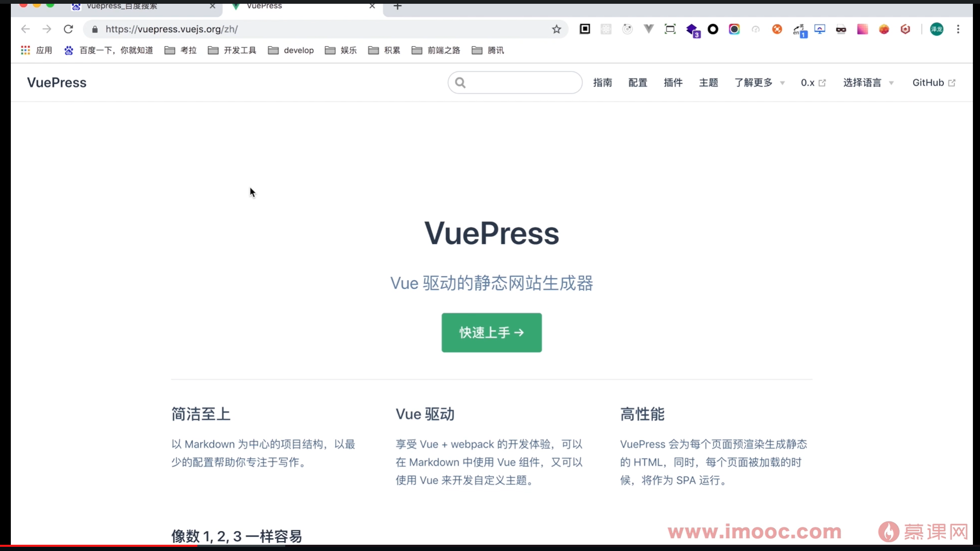Open Chrome's three-dot menu
Viewport: 980px width, 551px height.
pyautogui.click(x=958, y=29)
